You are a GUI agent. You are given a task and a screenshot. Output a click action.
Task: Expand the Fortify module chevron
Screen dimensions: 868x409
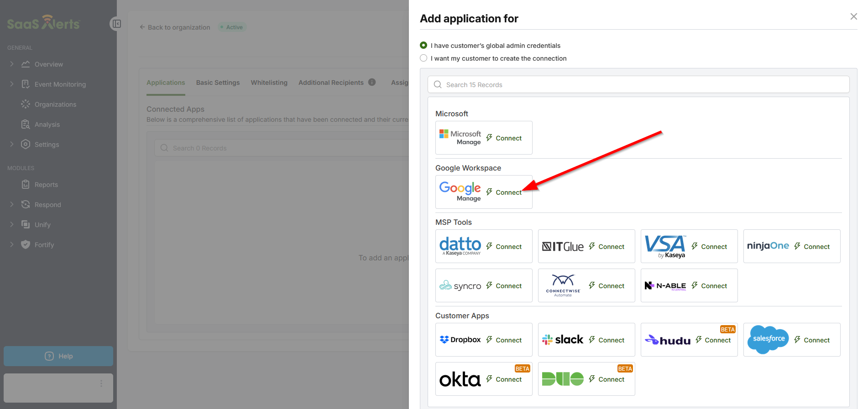tap(12, 245)
